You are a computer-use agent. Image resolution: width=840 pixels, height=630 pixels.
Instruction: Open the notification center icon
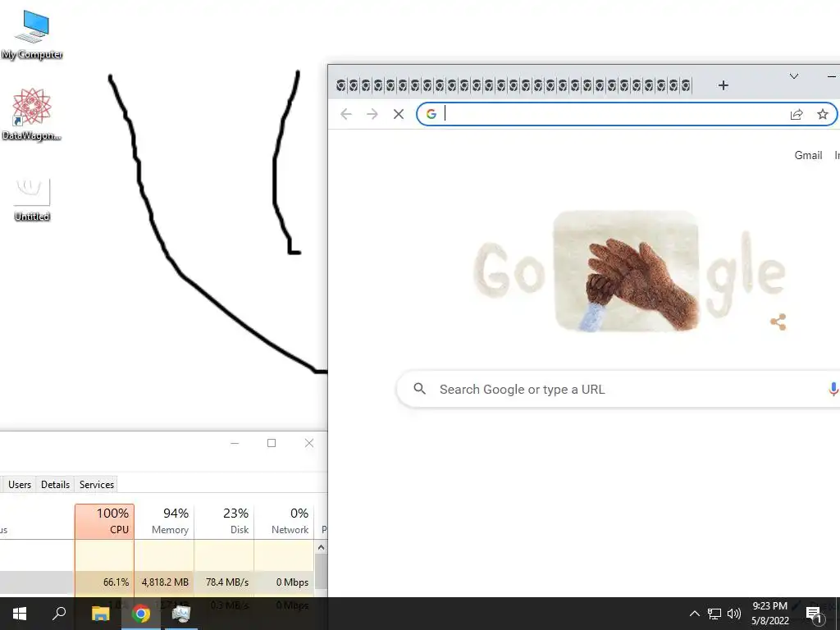tap(814, 614)
